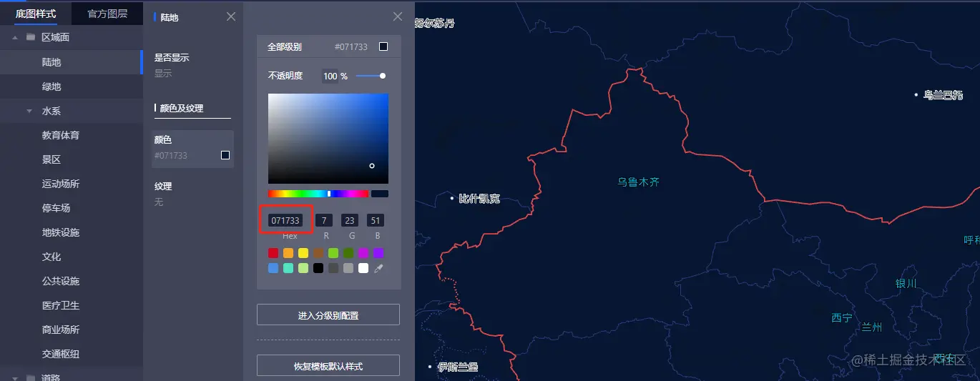Open the 颜色 #071733 setting row
Image resolution: width=980 pixels, height=381 pixels.
click(192, 149)
